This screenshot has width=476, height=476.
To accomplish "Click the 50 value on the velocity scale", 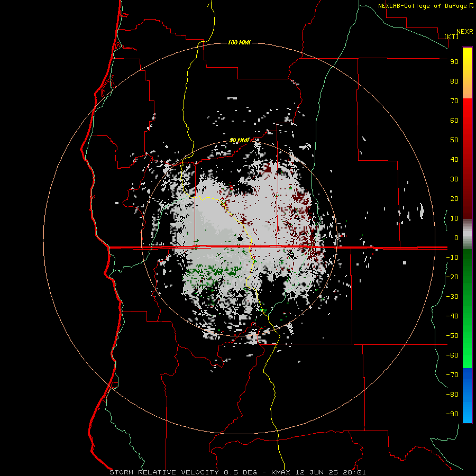I will pos(454,140).
